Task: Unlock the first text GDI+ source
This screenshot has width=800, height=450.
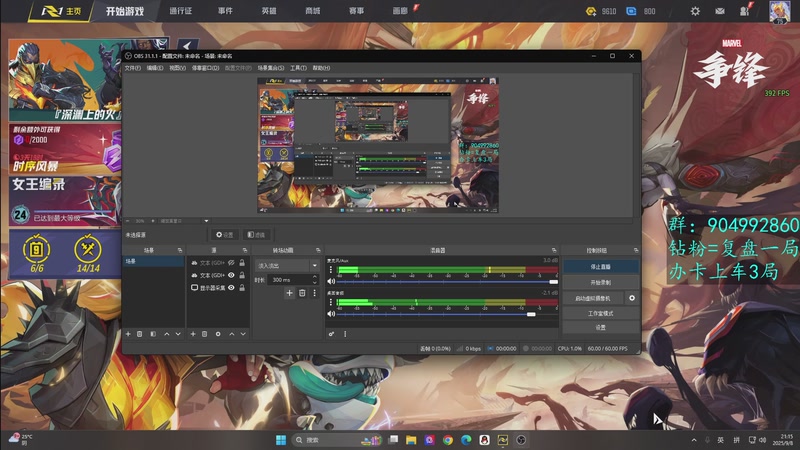Action: [242, 263]
